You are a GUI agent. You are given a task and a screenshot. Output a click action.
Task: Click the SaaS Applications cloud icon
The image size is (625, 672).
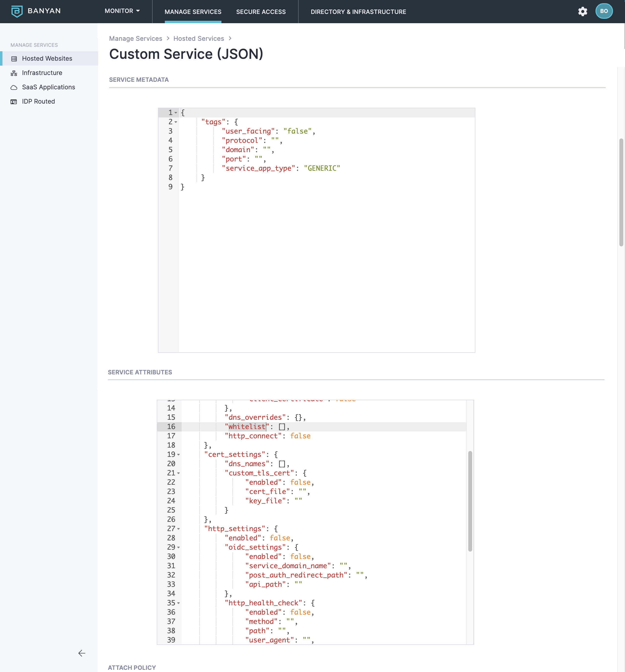click(x=14, y=88)
